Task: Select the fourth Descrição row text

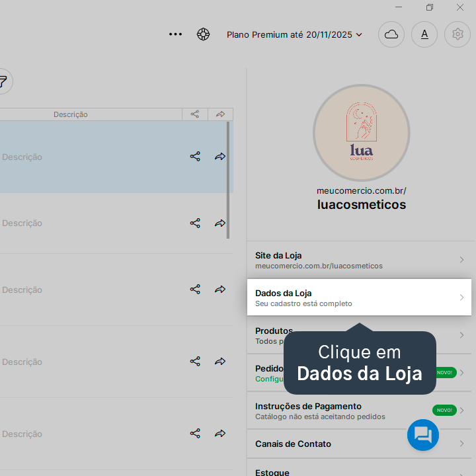Action: (x=22, y=362)
